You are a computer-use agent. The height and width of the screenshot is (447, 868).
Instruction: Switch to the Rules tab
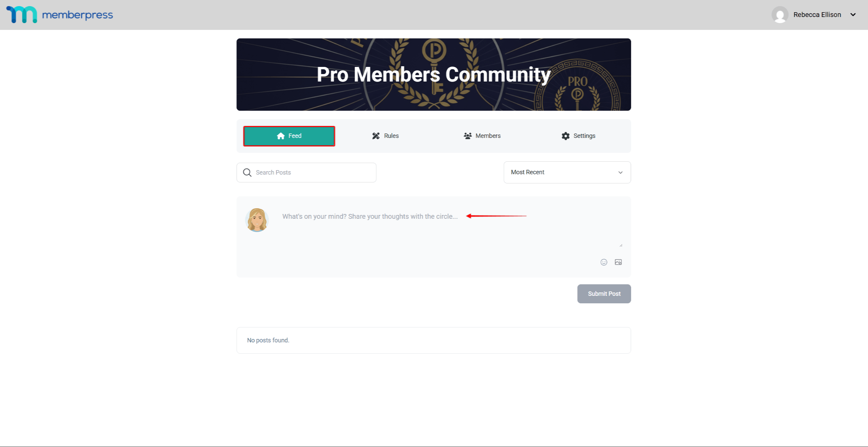[x=385, y=136]
